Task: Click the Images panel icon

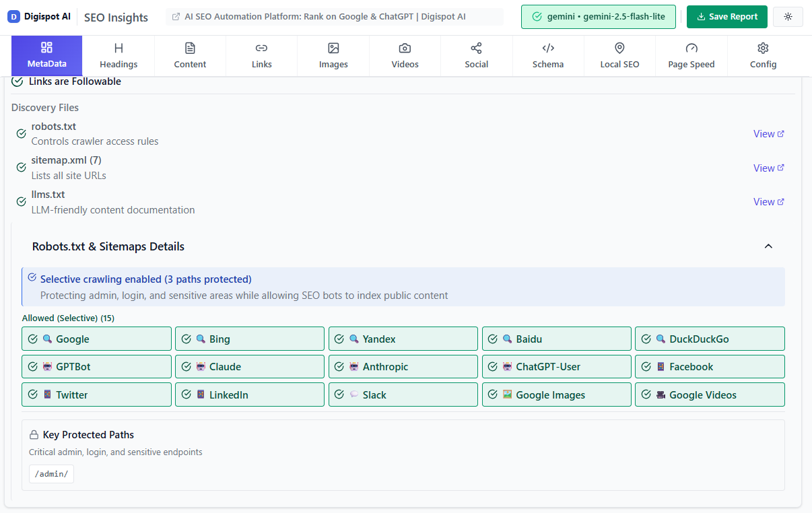Action: click(x=333, y=48)
